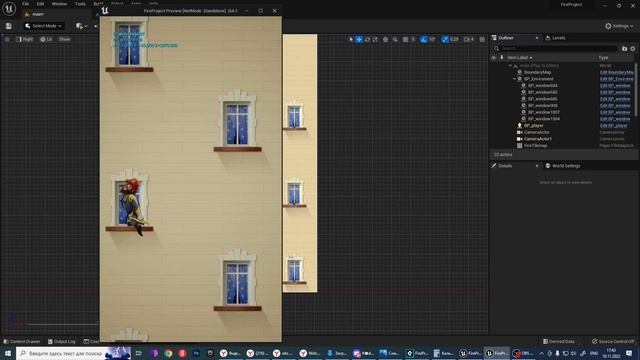Open the Edit menu
The image size is (640, 360).
coord(40,4)
